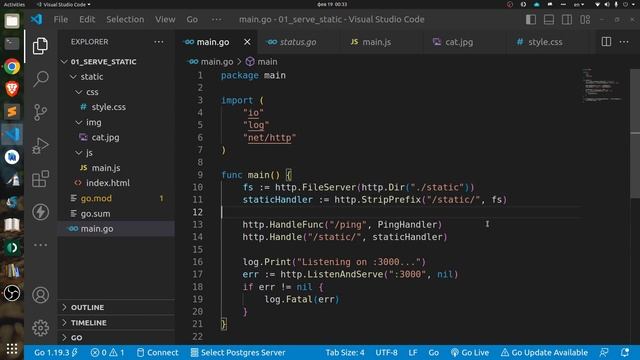640x360 pixels.
Task: Open cat.jpg in the explorer tree
Action: [x=116, y=137]
